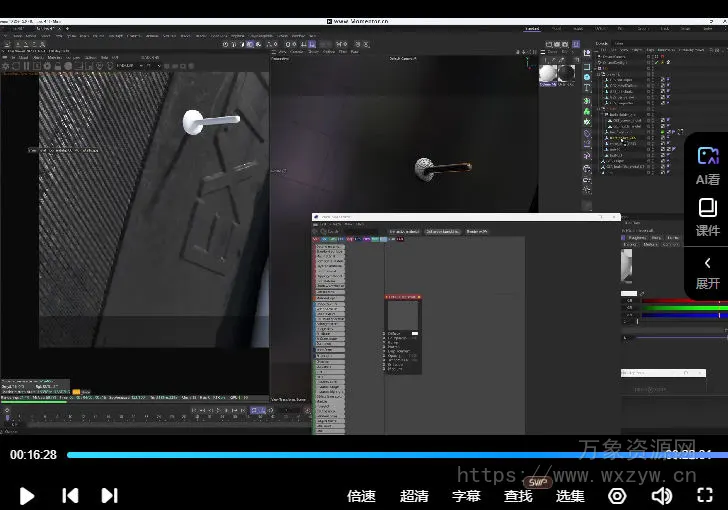
Task: Toggle 字幕 subtitles
Action: point(466,495)
